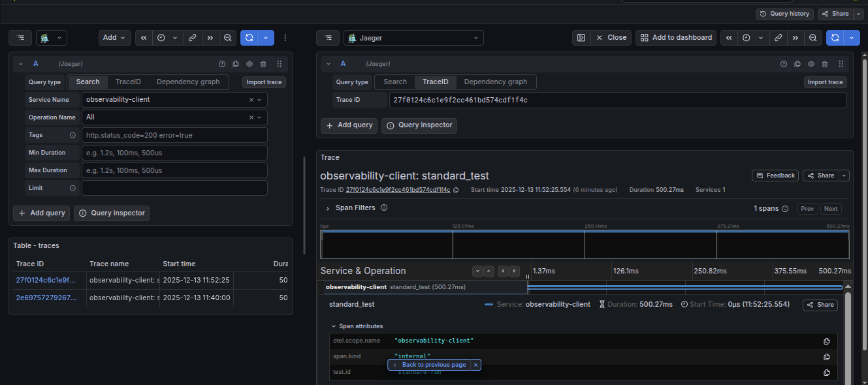Click the Min Duration input field
Viewport: 868px width, 385px height.
pyautogui.click(x=174, y=153)
